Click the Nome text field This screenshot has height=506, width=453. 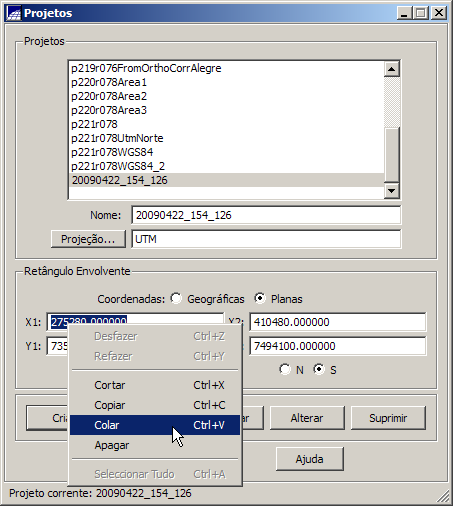(266, 215)
